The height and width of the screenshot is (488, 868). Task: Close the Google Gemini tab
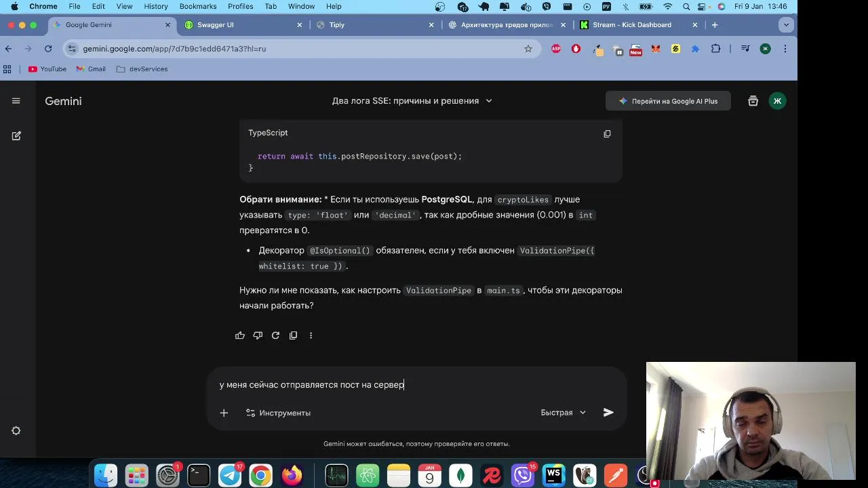167,24
